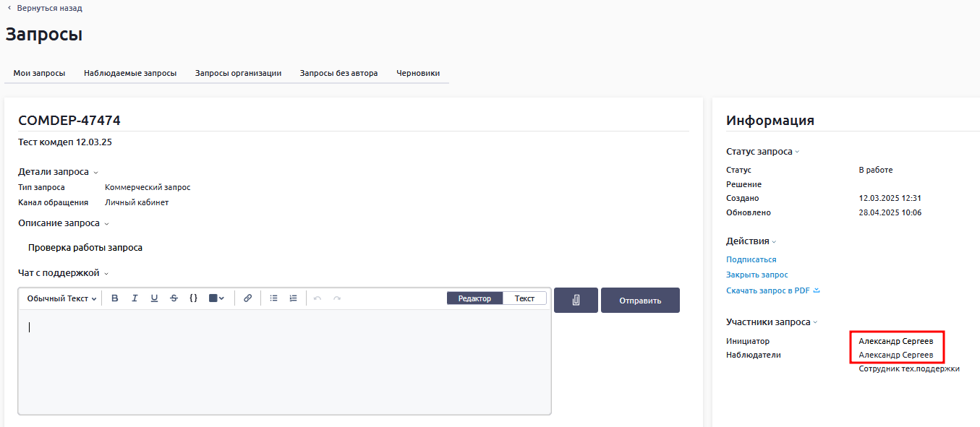Switch editor to Редактор mode
This screenshot has height=427, width=980.
(474, 298)
